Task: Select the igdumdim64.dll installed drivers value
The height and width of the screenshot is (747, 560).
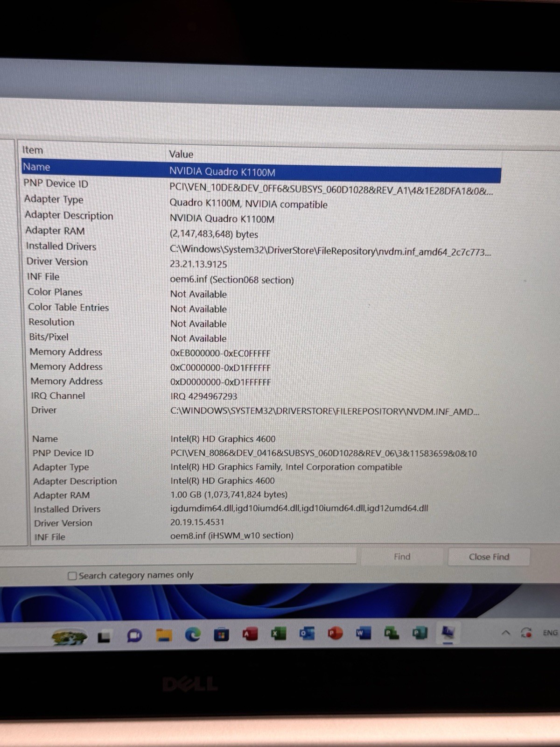Action: 299,508
